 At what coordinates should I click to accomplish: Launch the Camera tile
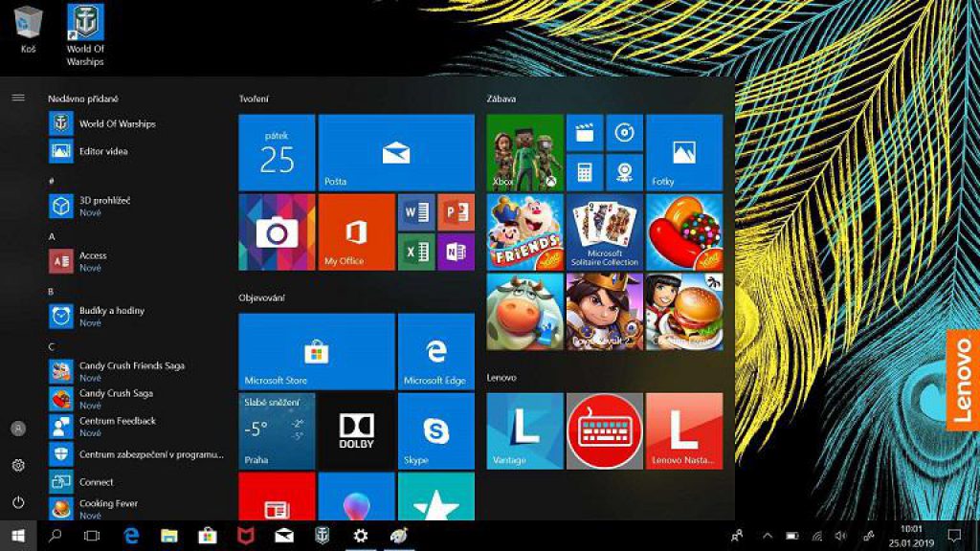(277, 232)
